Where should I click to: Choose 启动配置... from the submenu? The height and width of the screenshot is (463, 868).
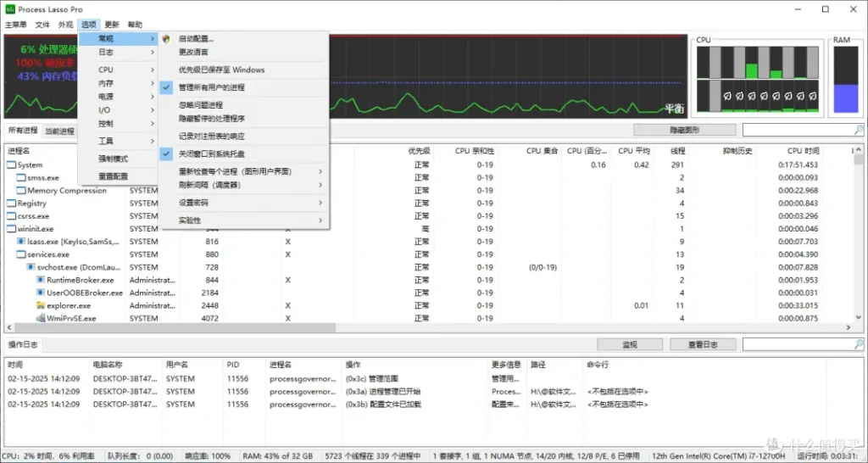point(244,39)
